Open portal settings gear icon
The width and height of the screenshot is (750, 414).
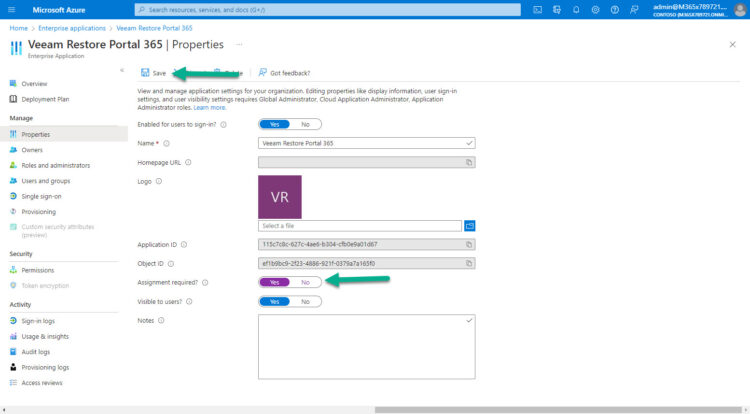pos(595,10)
